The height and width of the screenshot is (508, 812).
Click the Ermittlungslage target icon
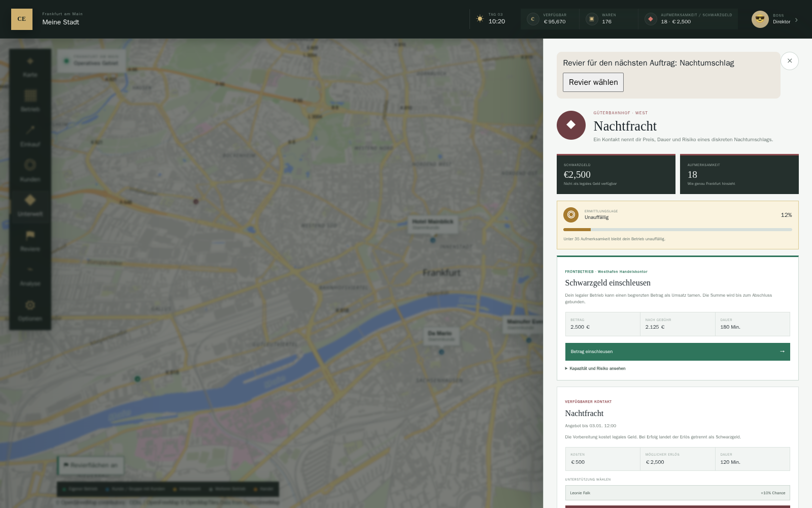coord(571,214)
